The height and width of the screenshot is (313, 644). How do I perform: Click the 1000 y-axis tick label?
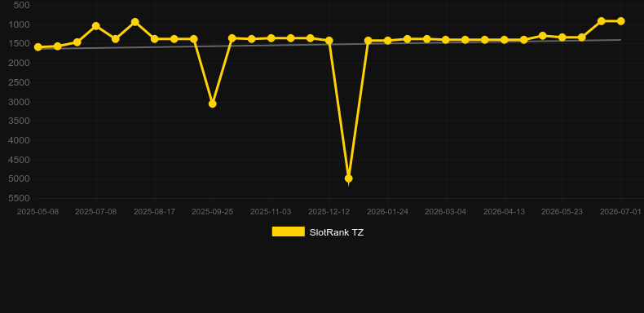click(19, 24)
